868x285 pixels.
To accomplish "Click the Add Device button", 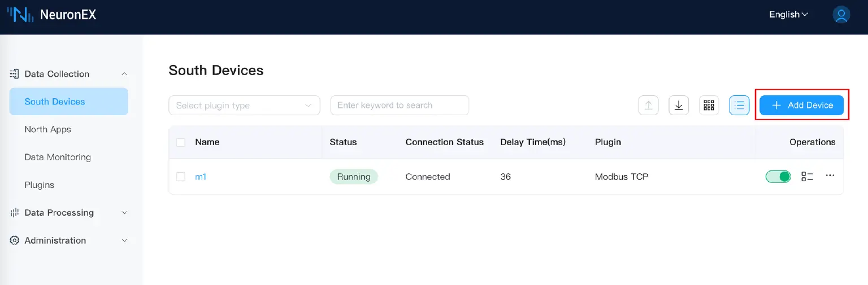I will (x=801, y=106).
